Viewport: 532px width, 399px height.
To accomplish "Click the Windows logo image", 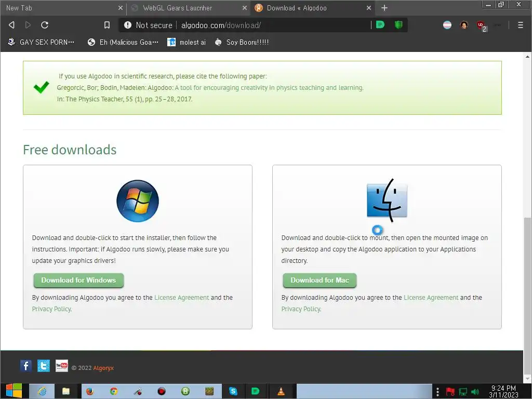I will click(x=137, y=201).
